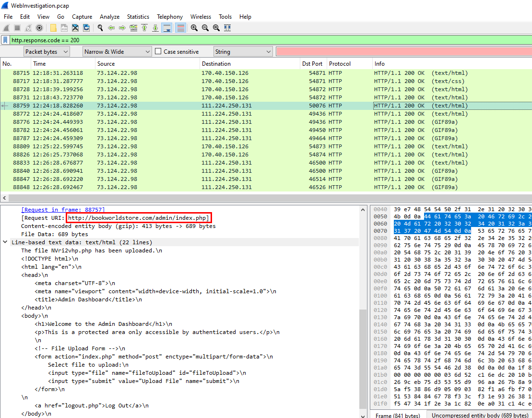Click the red search text input field
Screen dimensions: 532x418
[x=403, y=51]
